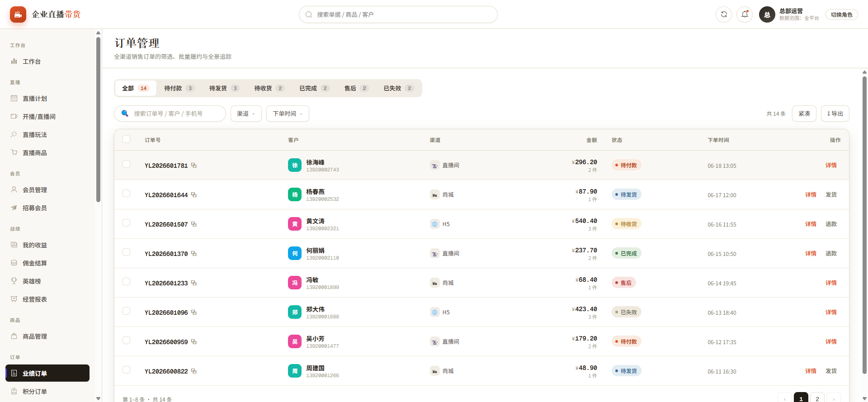Image resolution: width=868 pixels, height=402 pixels.
Task: Click the 商城 channel icon for 杨春燕
Action: coord(434,194)
